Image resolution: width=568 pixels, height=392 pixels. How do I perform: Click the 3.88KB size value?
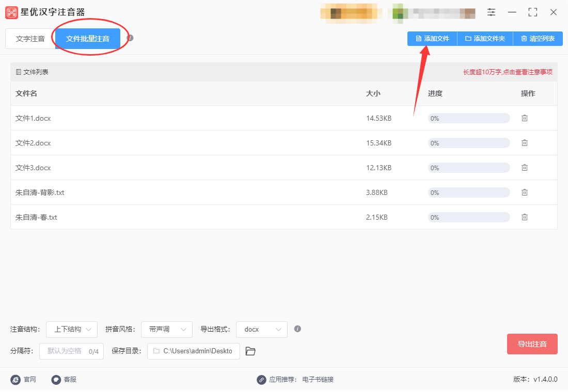(x=377, y=192)
